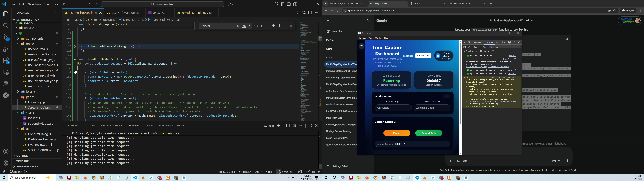644x181 pixels.
Task: Open DevTools settings gear
Action: click(x=509, y=43)
